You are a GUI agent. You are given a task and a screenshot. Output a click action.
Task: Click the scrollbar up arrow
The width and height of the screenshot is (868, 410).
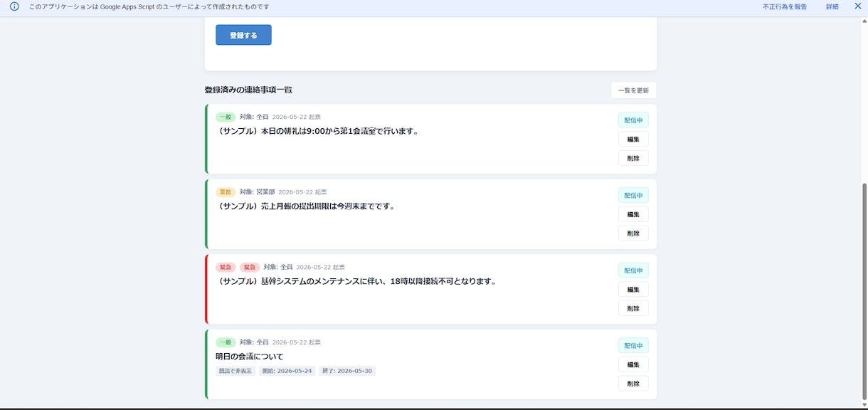[x=864, y=21]
